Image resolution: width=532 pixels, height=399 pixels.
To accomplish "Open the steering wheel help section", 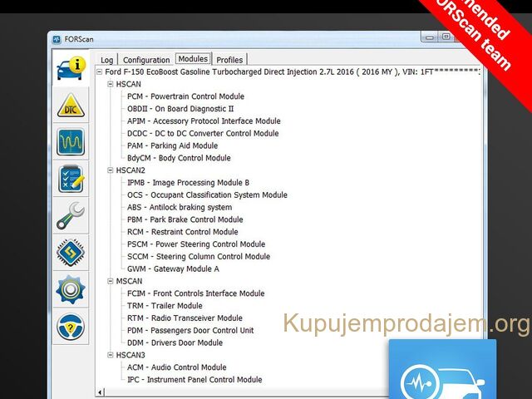I will coord(71,326).
